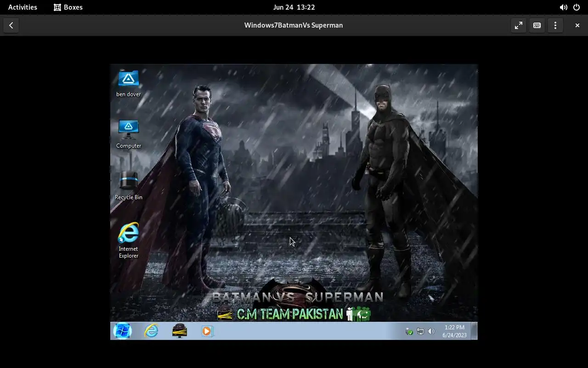Screen dimensions: 588x368
Task: Open the keyboard shortcuts button
Action: [x=537, y=25]
